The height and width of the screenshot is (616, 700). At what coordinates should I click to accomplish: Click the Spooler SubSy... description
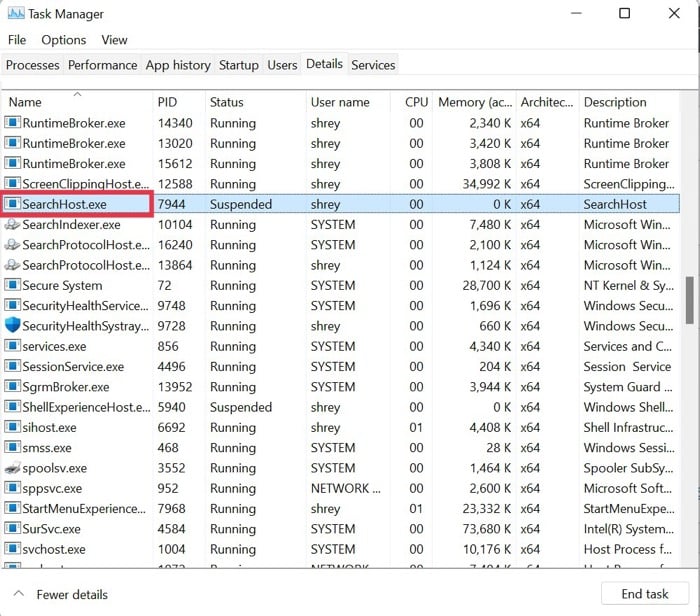628,468
